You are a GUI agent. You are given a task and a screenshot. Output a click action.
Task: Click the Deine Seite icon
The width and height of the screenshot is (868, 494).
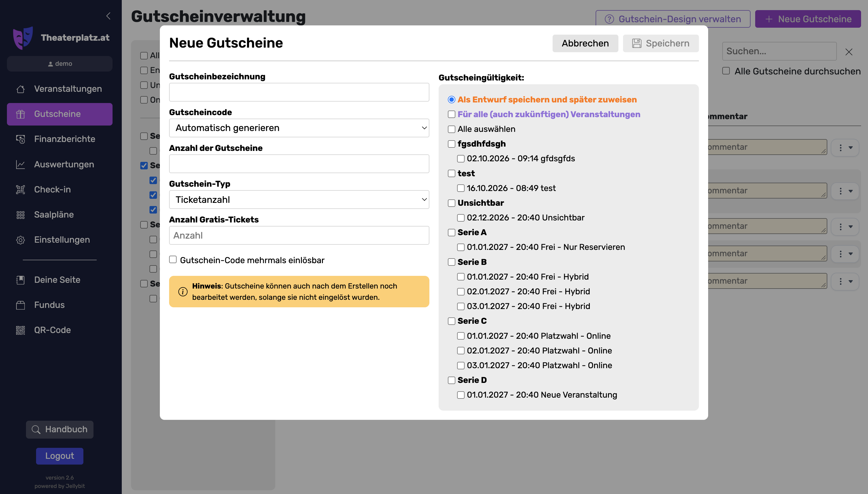click(20, 280)
